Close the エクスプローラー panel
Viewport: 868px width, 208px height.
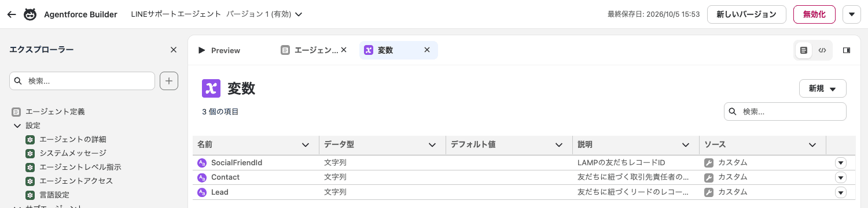coord(174,50)
